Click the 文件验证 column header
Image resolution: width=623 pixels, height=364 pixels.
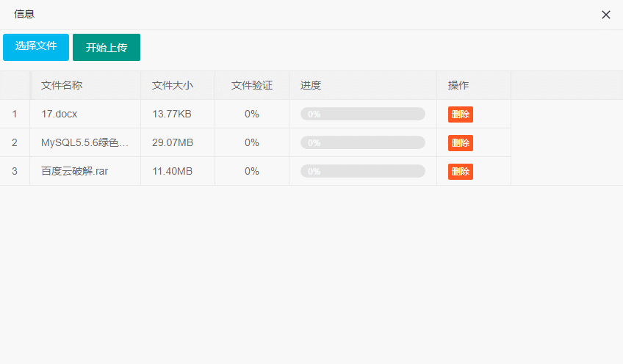252,85
